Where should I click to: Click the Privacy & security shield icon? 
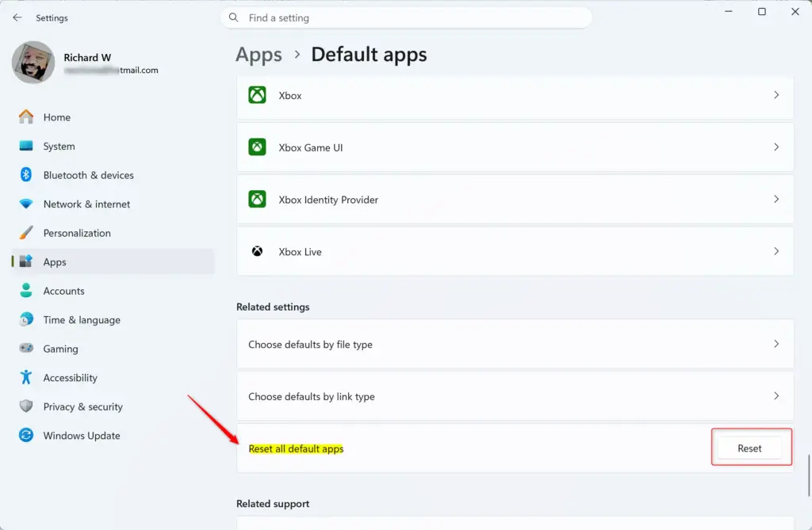point(26,406)
